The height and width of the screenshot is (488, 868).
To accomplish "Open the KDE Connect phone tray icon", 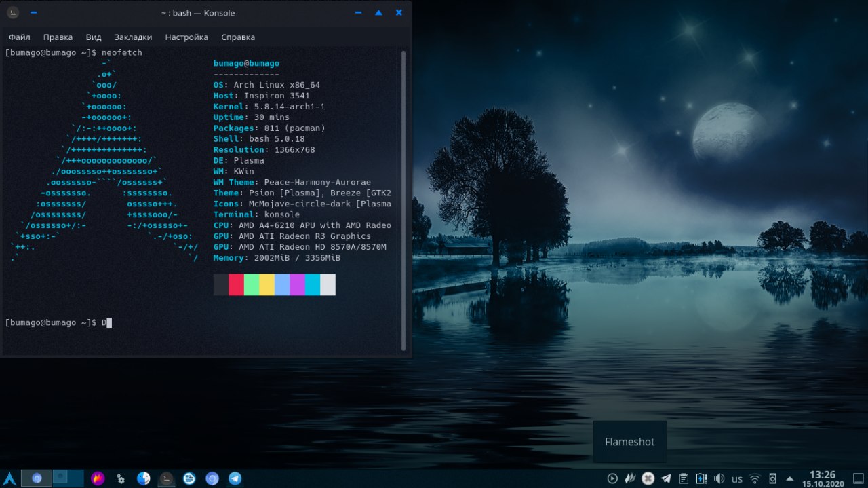I will click(x=772, y=478).
